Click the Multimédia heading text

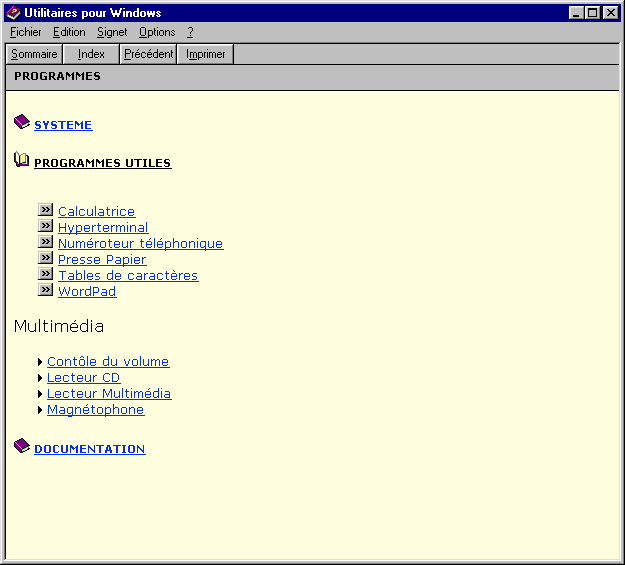[x=59, y=326]
